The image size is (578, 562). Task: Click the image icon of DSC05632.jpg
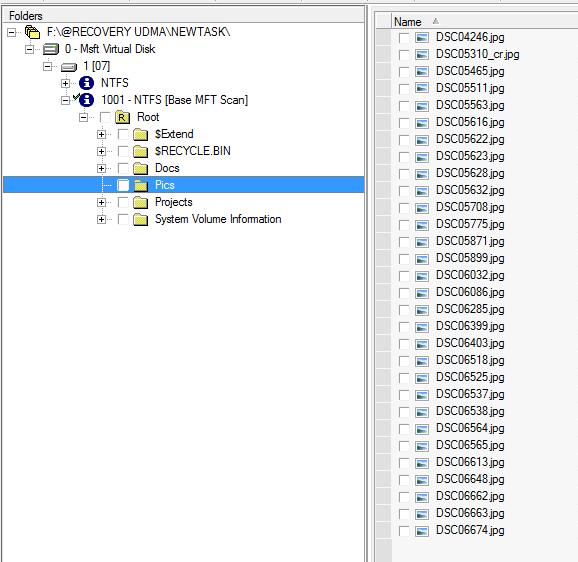[422, 191]
